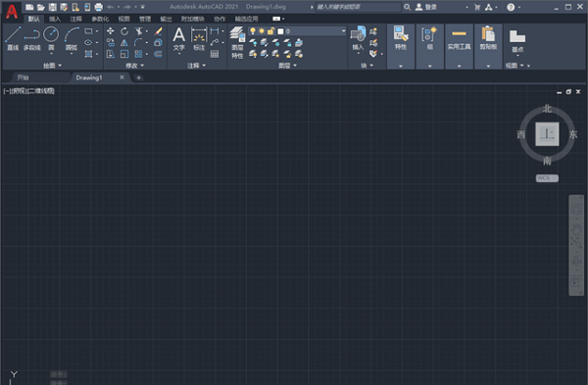This screenshot has height=385, width=588.
Task: Add a new drawing tab with plus
Action: 138,77
